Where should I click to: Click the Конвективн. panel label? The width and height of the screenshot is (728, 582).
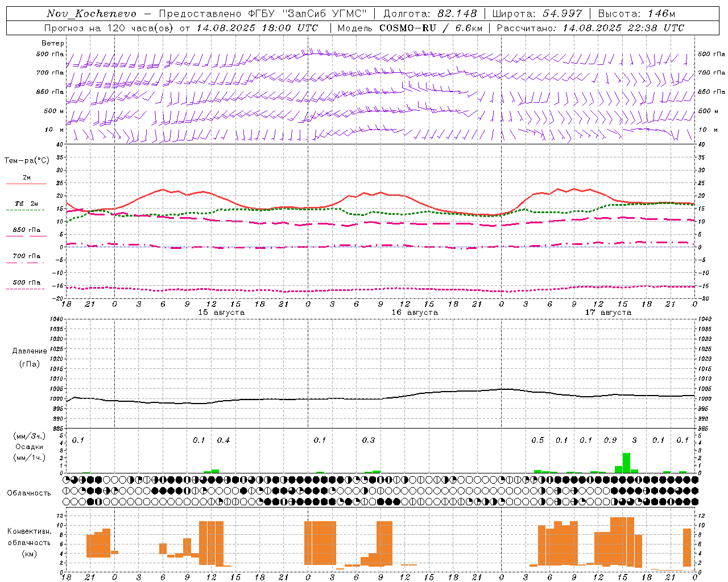[x=30, y=531]
